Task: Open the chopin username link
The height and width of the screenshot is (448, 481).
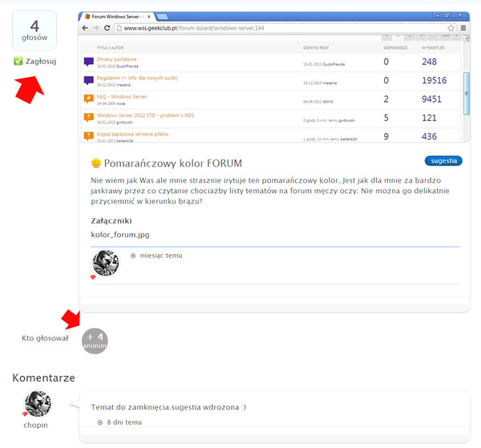Action: (x=35, y=425)
